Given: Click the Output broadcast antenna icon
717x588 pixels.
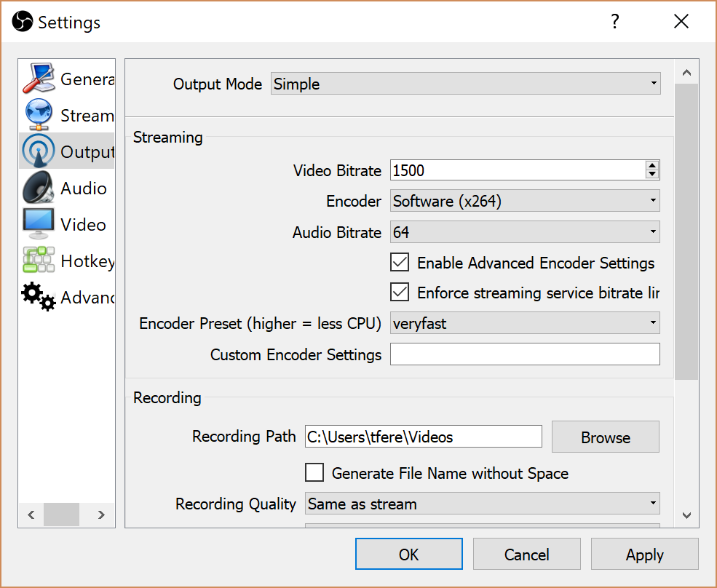Looking at the screenshot, I should point(39,151).
